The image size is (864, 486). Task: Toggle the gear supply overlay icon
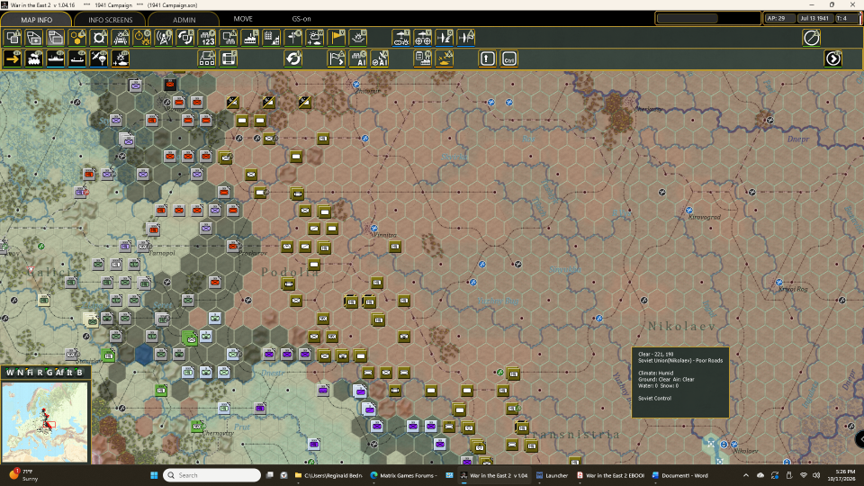99,38
